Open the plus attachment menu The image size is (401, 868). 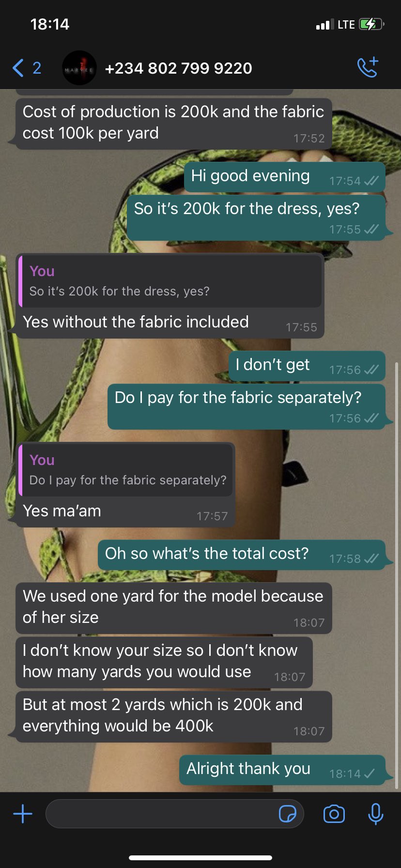click(x=23, y=814)
